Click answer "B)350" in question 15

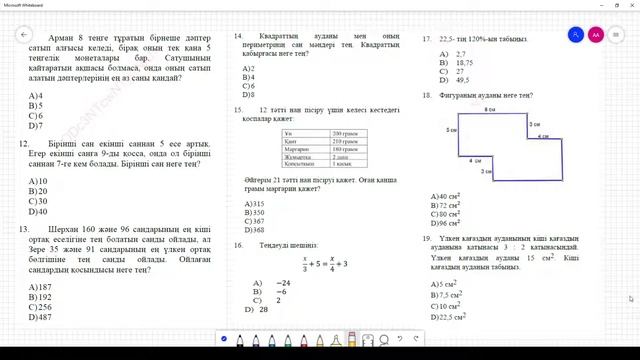[x=254, y=213]
